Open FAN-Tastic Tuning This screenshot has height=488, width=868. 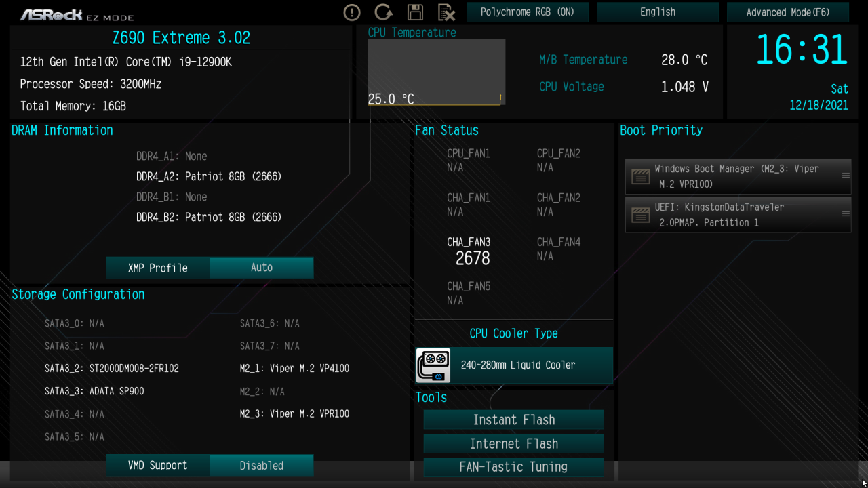click(x=514, y=467)
